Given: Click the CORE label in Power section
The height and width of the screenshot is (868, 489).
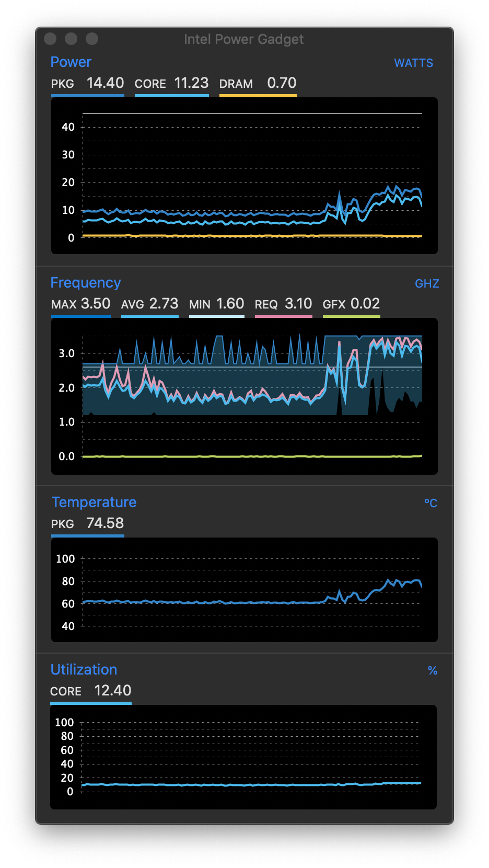Looking at the screenshot, I should [150, 84].
